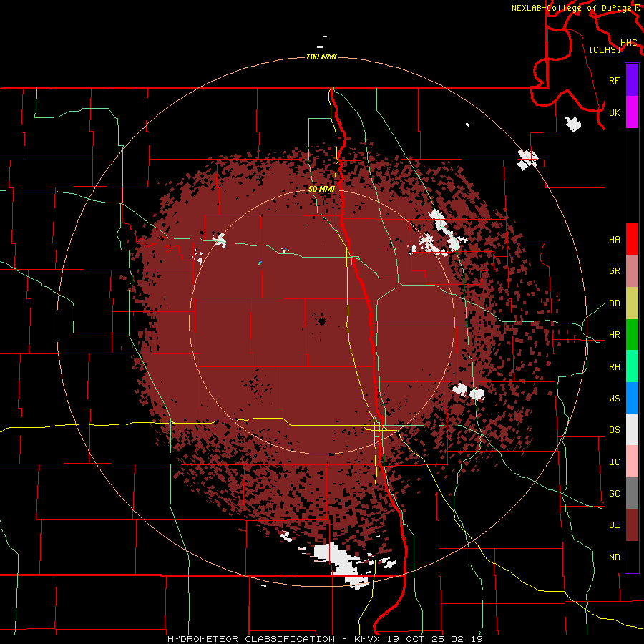Click the HHC product label

pos(628,42)
